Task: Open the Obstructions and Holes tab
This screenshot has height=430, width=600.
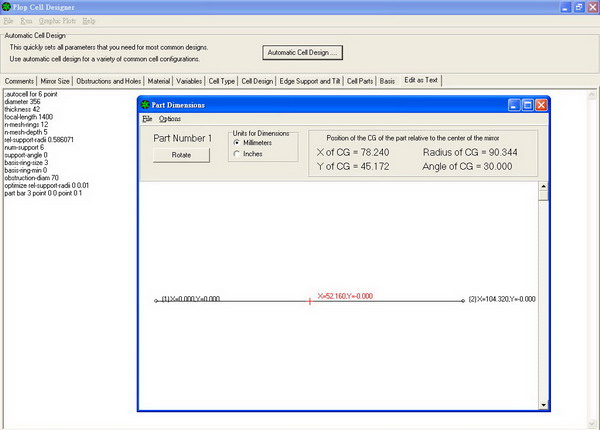Action: 109,81
